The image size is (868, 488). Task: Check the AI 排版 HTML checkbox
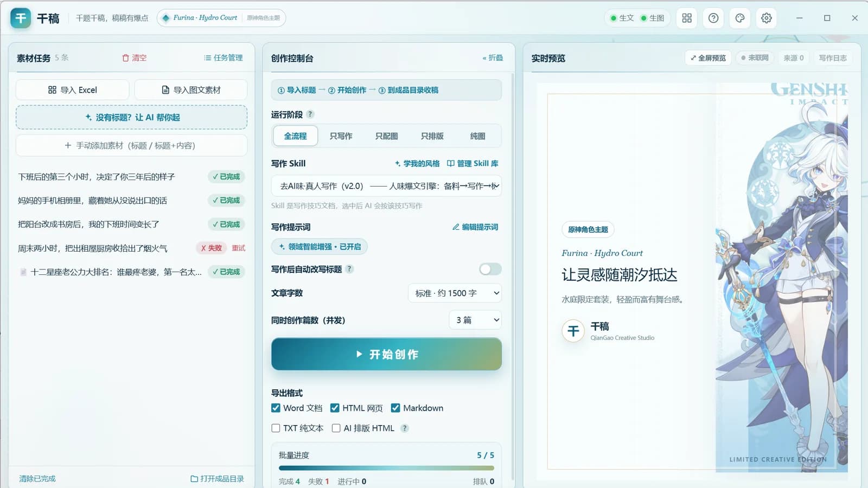tap(336, 428)
